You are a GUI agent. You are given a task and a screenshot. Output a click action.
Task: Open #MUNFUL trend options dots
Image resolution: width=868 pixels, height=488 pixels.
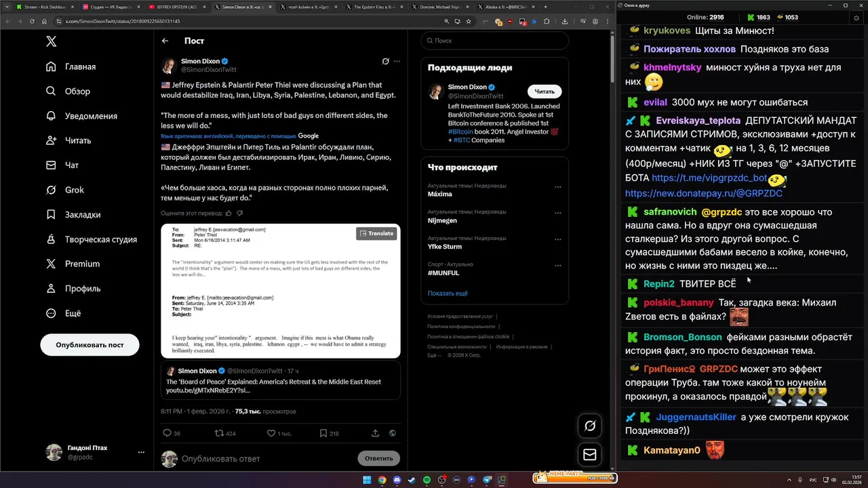(558, 266)
